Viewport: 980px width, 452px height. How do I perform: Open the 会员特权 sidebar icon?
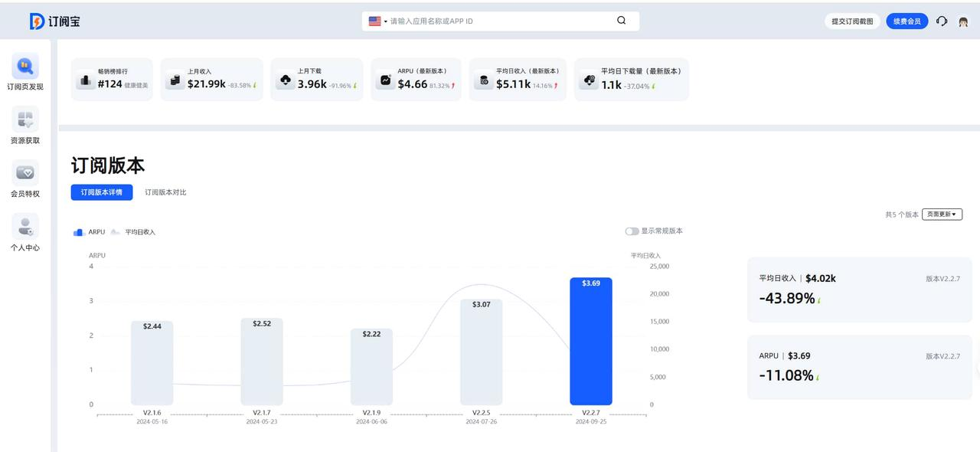click(25, 173)
